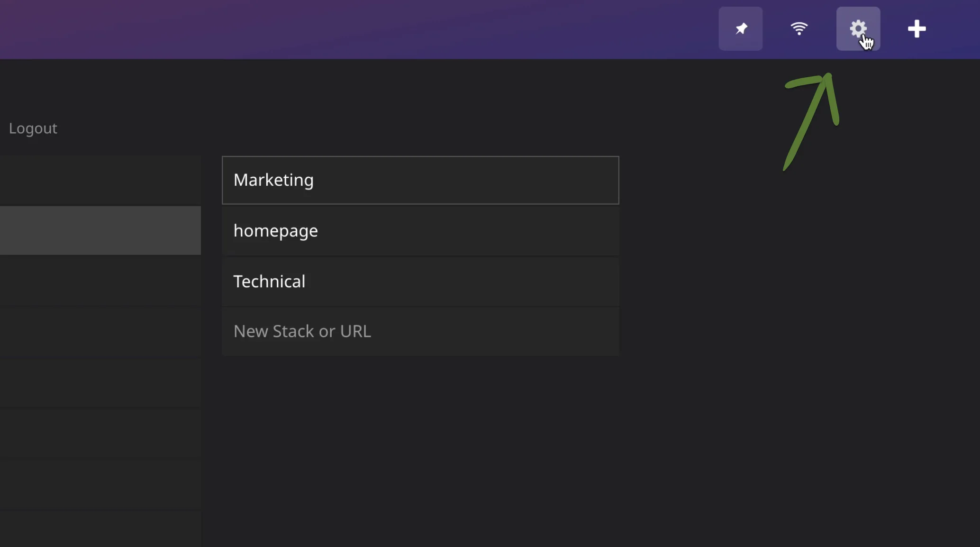
Task: Click the sidebar row below the highlighted one
Action: coord(100,282)
